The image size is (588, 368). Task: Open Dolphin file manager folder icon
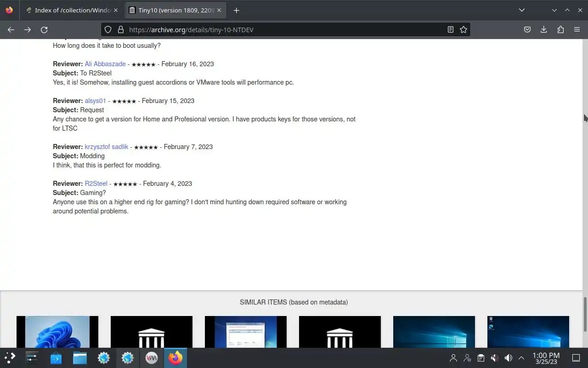click(80, 358)
